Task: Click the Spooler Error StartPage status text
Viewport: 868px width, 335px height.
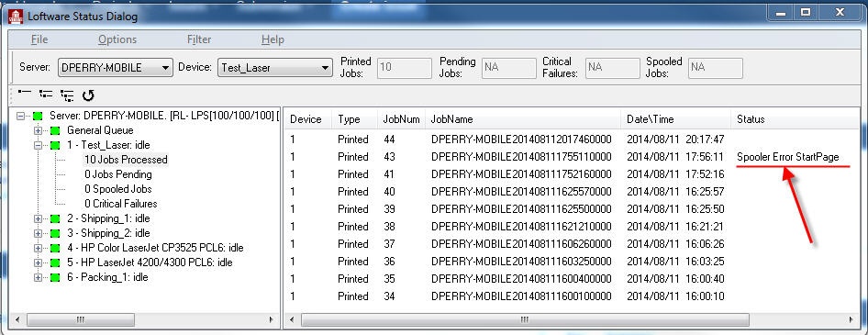Action: click(x=788, y=157)
